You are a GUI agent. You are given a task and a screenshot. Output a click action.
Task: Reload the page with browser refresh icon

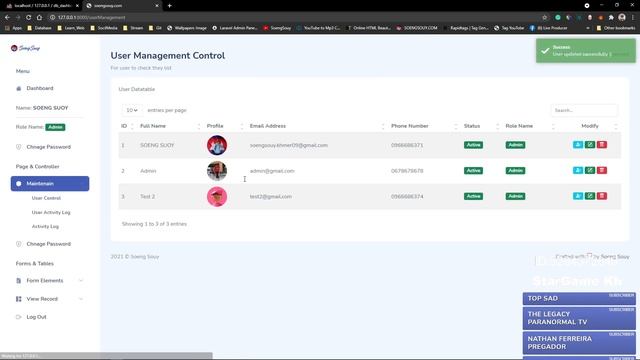click(x=29, y=18)
